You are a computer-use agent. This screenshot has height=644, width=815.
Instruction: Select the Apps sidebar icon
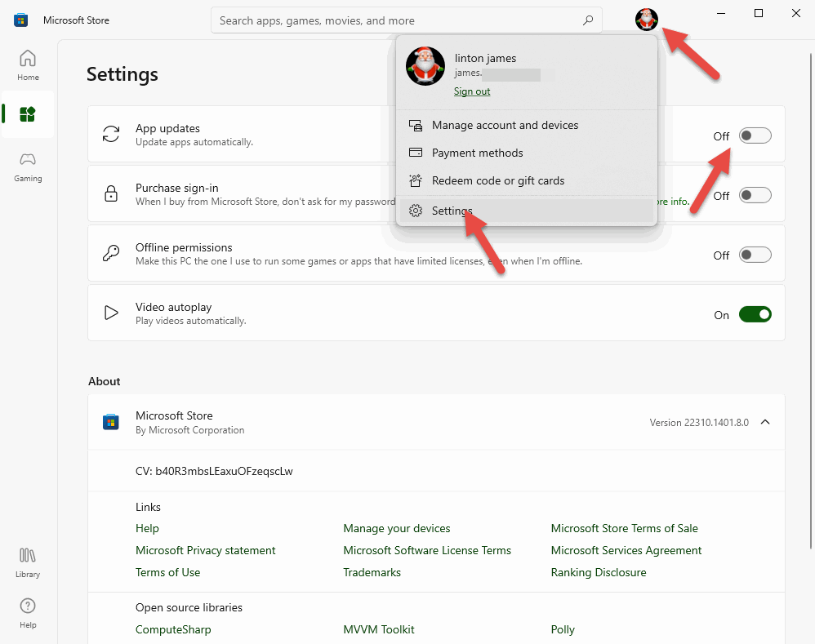point(28,114)
